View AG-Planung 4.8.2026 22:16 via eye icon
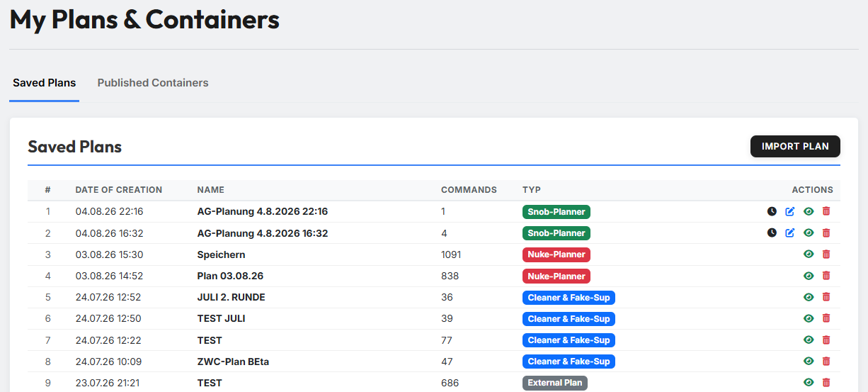 809,211
